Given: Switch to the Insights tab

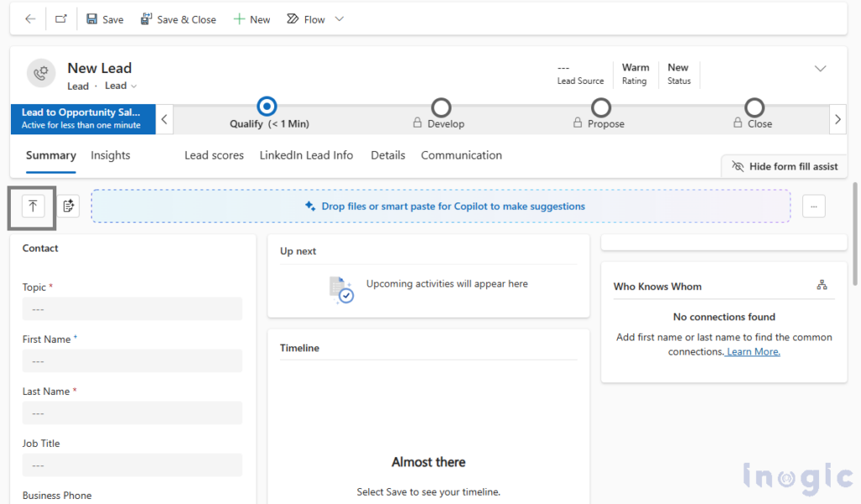Looking at the screenshot, I should click(x=112, y=155).
